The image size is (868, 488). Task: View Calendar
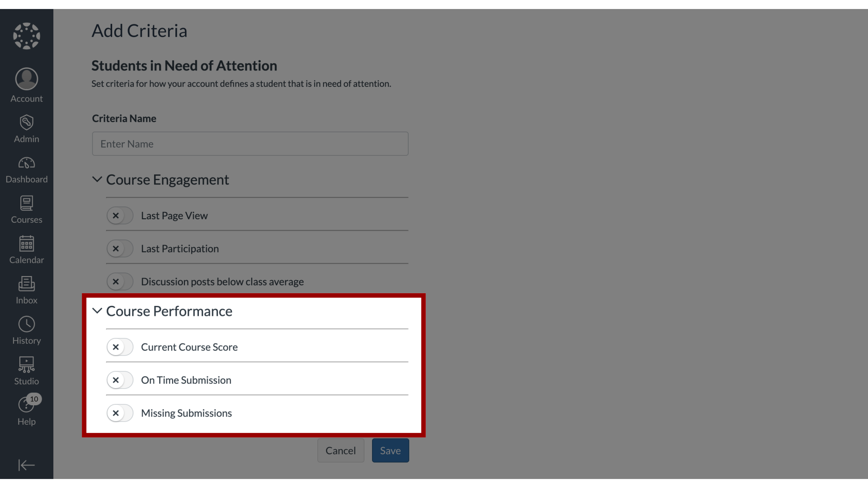(26, 249)
